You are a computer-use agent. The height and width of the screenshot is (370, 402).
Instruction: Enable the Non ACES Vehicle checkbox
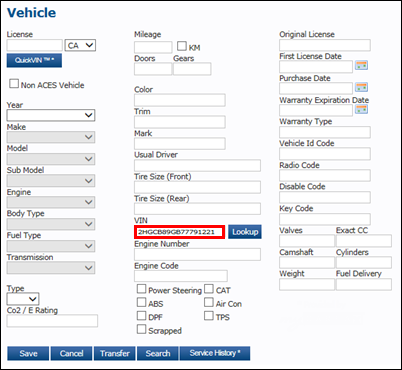(14, 83)
